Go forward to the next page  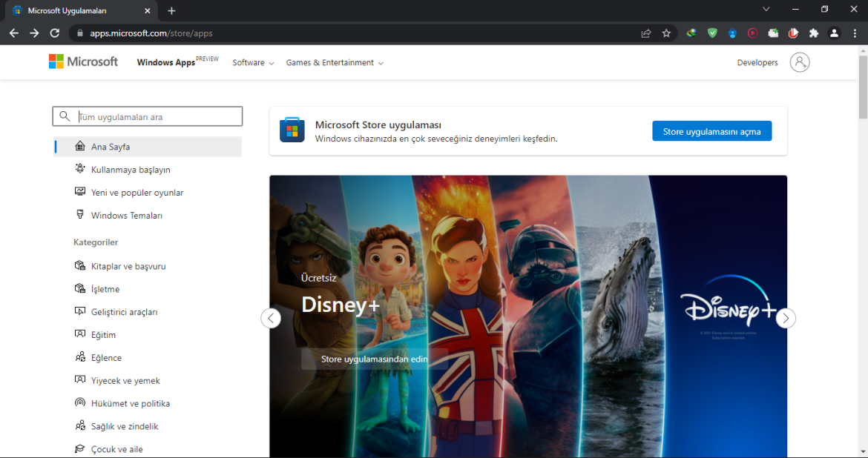[34, 33]
